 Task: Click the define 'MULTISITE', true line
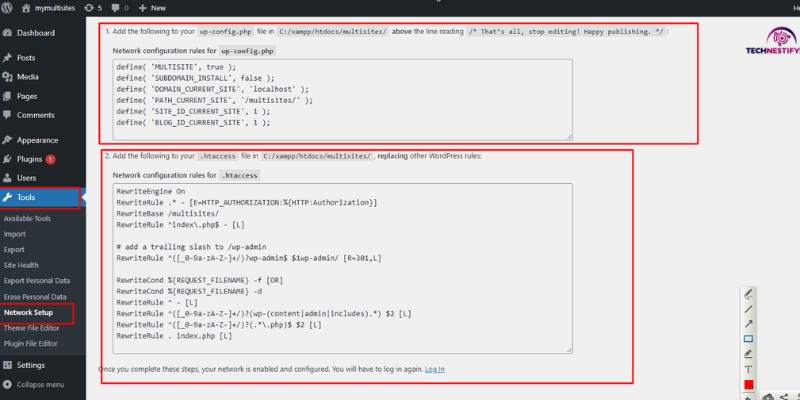176,67
